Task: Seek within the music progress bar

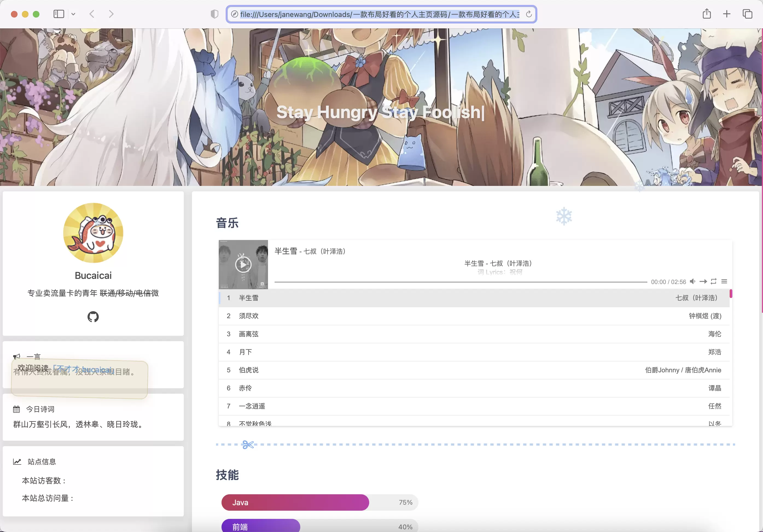Action: 461,282
